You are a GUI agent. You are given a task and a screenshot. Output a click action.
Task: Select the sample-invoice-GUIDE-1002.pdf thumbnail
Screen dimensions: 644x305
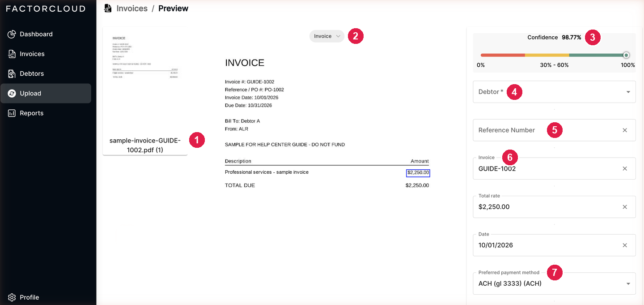point(145,91)
